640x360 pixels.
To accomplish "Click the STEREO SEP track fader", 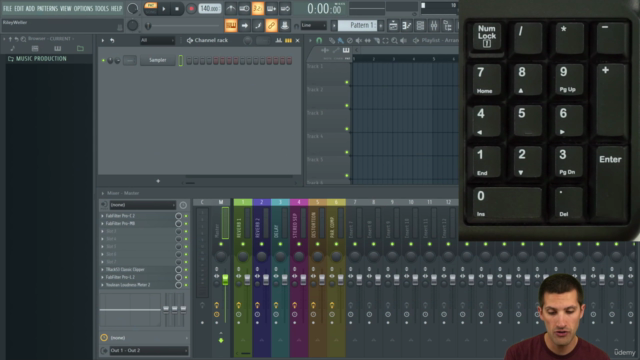I will (x=303, y=279).
